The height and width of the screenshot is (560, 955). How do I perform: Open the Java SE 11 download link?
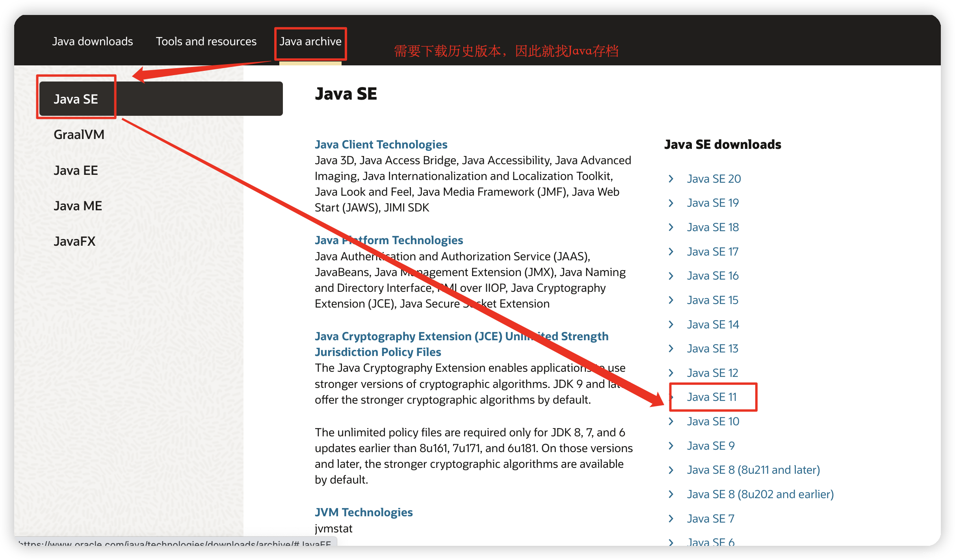tap(712, 397)
